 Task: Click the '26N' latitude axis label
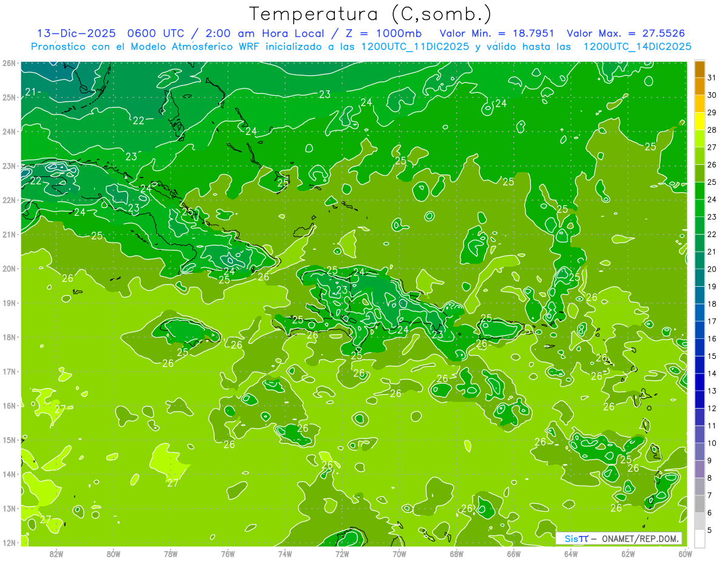click(9, 63)
